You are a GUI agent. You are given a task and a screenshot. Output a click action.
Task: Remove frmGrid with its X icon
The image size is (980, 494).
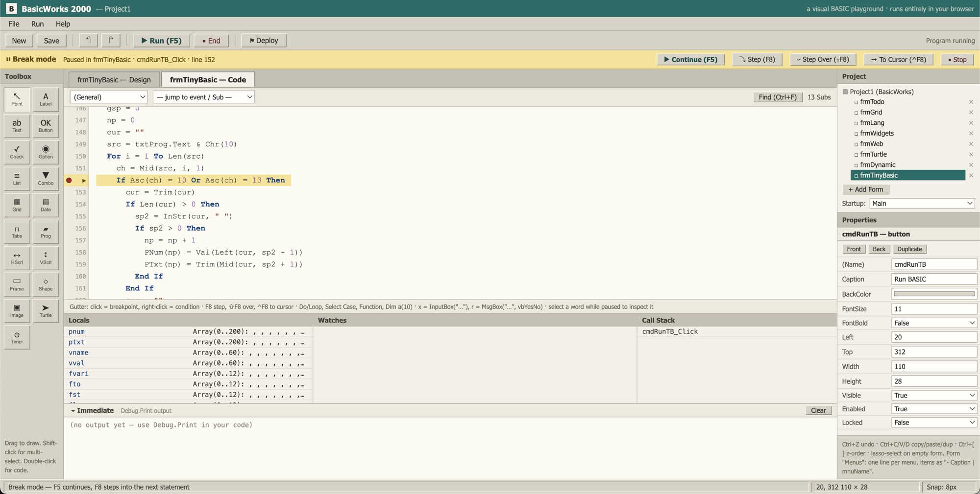(x=971, y=112)
